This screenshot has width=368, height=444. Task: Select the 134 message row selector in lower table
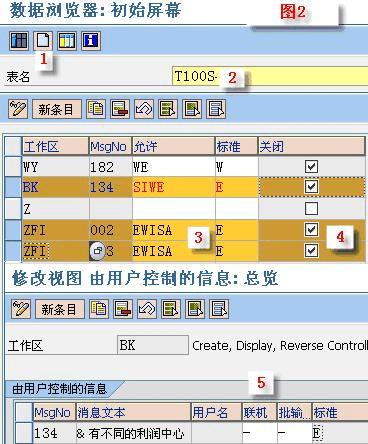pyautogui.click(x=24, y=433)
